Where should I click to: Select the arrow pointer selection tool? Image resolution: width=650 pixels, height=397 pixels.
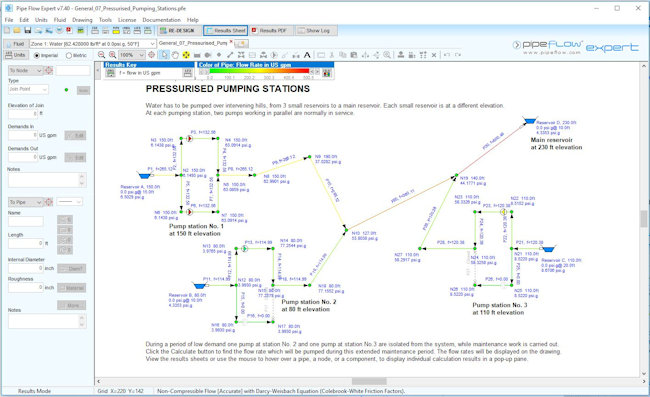(165, 55)
